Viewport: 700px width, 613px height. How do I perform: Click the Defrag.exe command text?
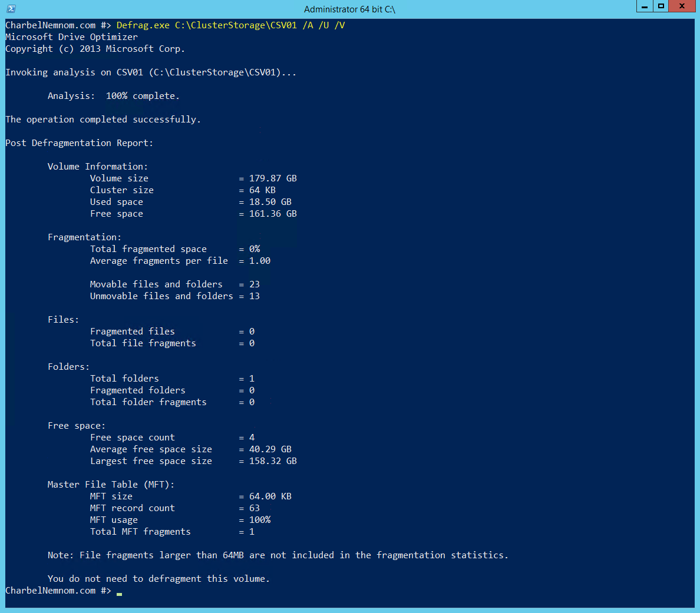(x=230, y=25)
